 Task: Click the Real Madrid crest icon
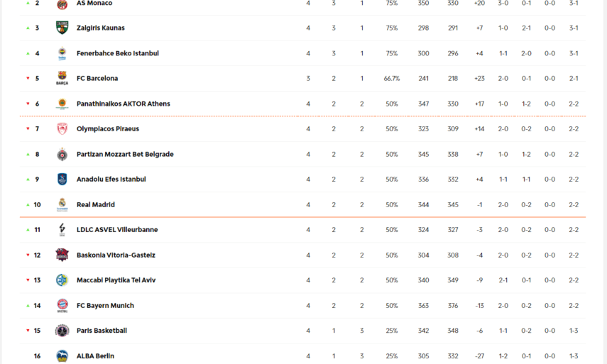[x=62, y=204]
